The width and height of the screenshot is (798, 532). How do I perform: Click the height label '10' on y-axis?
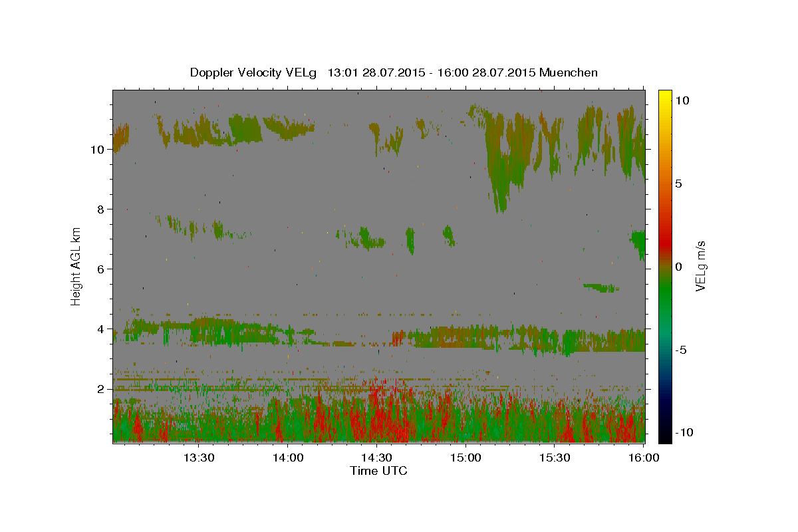(x=97, y=150)
